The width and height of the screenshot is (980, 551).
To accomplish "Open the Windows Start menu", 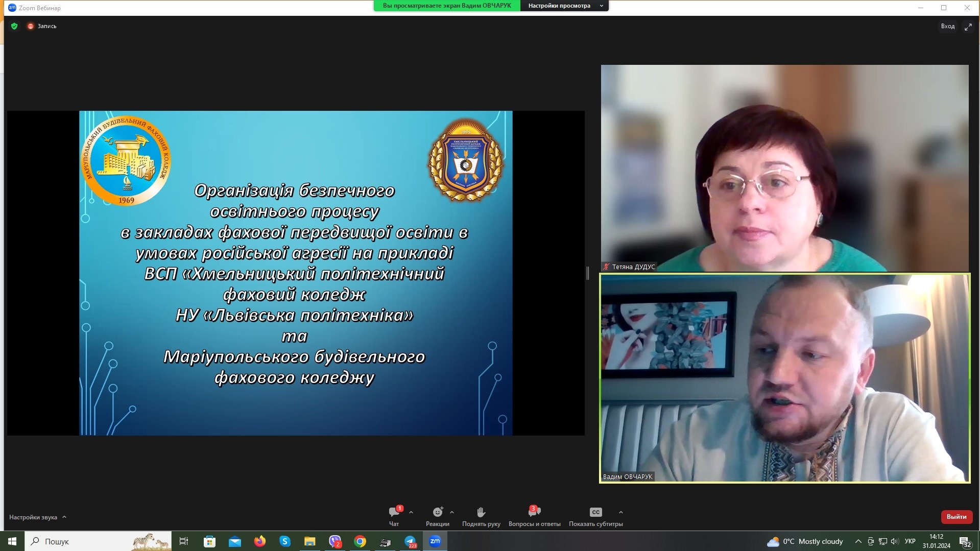I will pos(12,541).
